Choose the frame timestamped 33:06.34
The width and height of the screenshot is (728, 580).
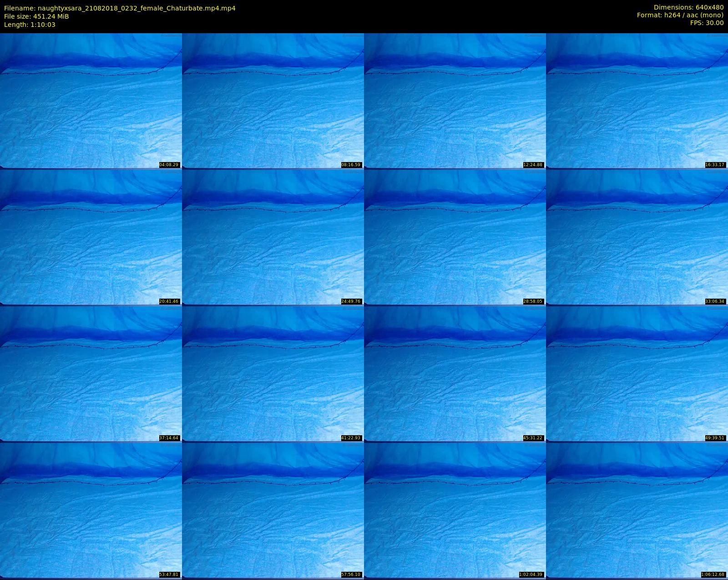[x=637, y=237]
